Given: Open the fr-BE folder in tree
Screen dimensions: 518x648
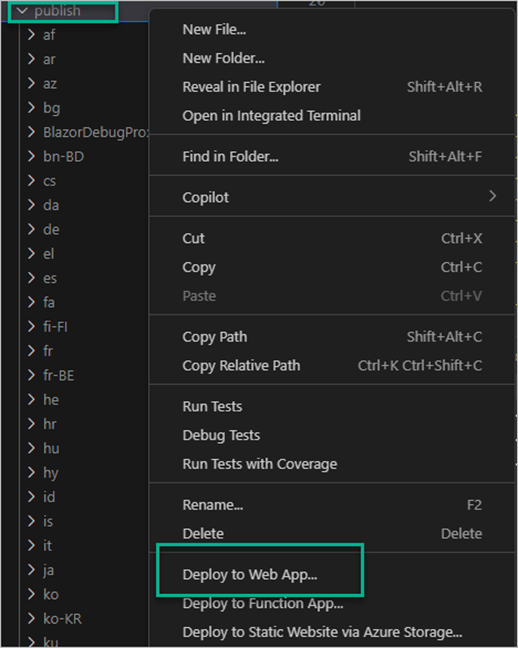Looking at the screenshot, I should coord(59,375).
